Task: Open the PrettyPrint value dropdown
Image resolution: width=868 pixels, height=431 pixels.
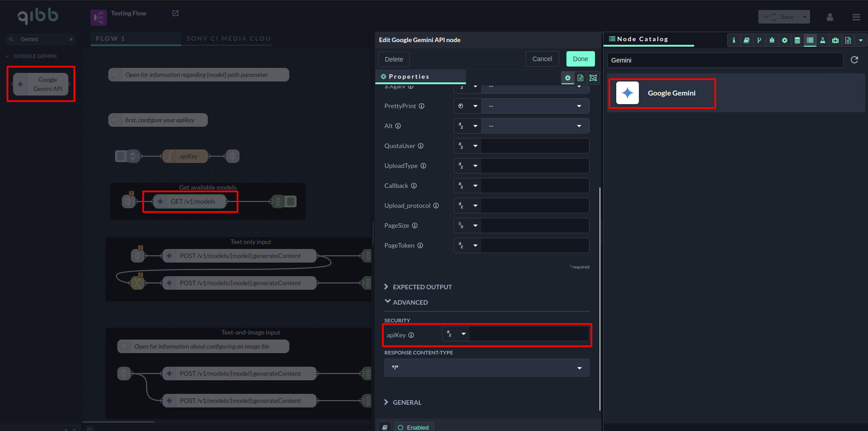Action: pyautogui.click(x=535, y=106)
